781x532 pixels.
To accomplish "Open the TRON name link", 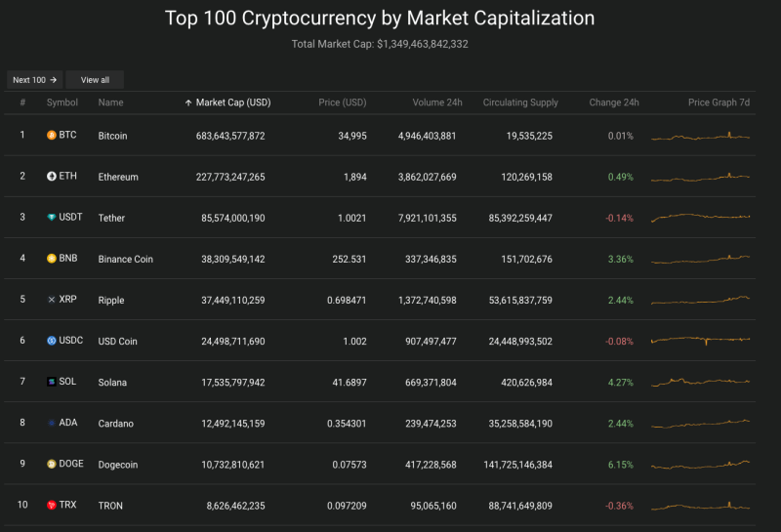I will pyautogui.click(x=110, y=506).
